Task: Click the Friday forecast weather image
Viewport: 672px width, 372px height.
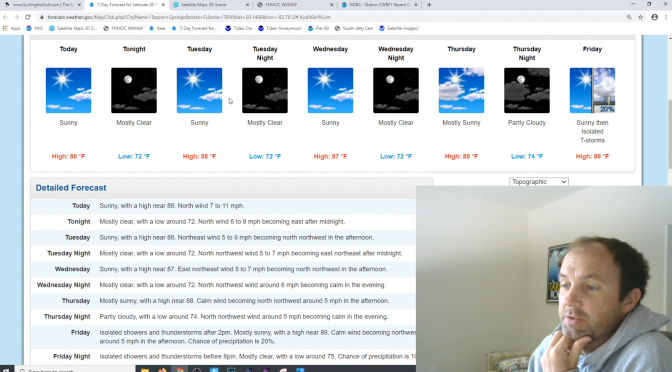Action: (592, 90)
